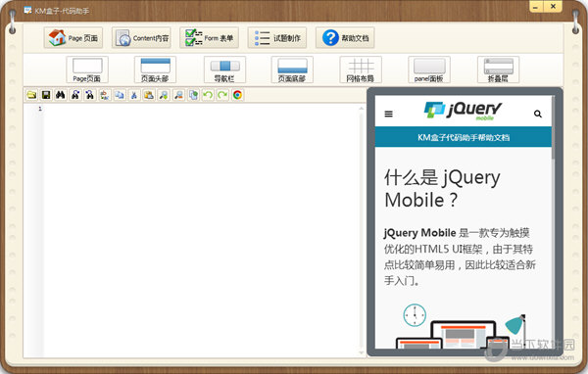
Task: Insert the 折叠层 collapsible component
Action: tap(499, 70)
